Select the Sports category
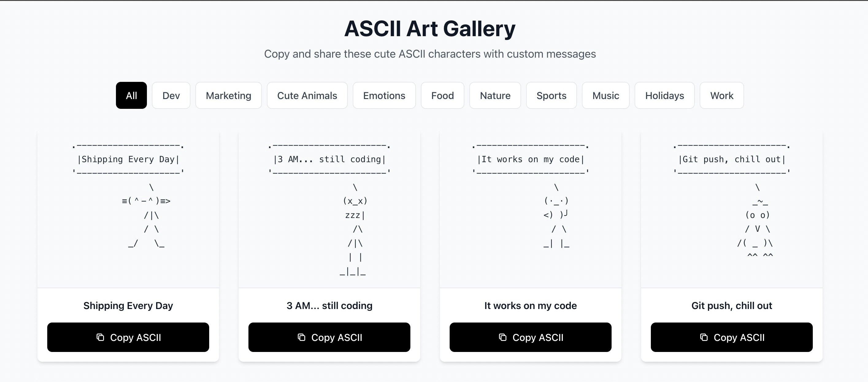The width and height of the screenshot is (868, 382). [x=551, y=95]
